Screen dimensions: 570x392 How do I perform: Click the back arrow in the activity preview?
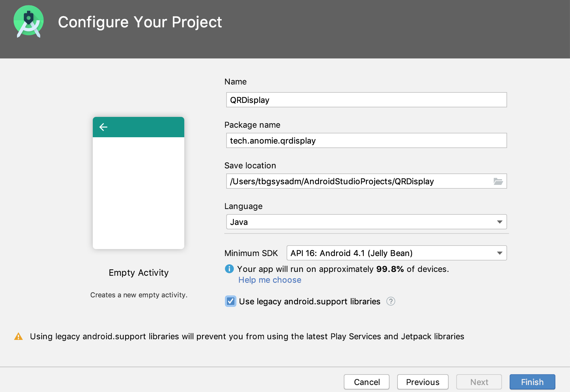point(103,127)
